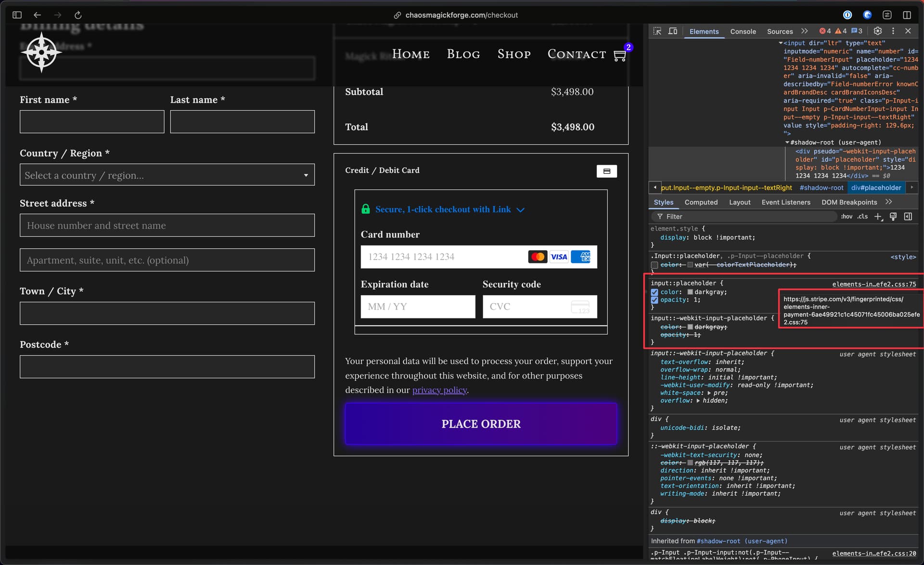924x565 pixels.
Task: Collapse the input element node triangle
Action: click(780, 43)
